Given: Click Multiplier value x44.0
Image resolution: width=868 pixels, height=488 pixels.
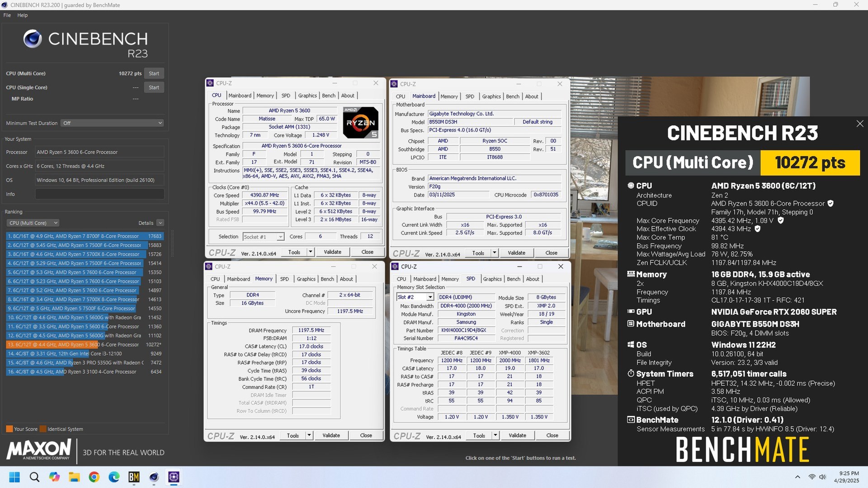Looking at the screenshot, I should (x=265, y=203).
